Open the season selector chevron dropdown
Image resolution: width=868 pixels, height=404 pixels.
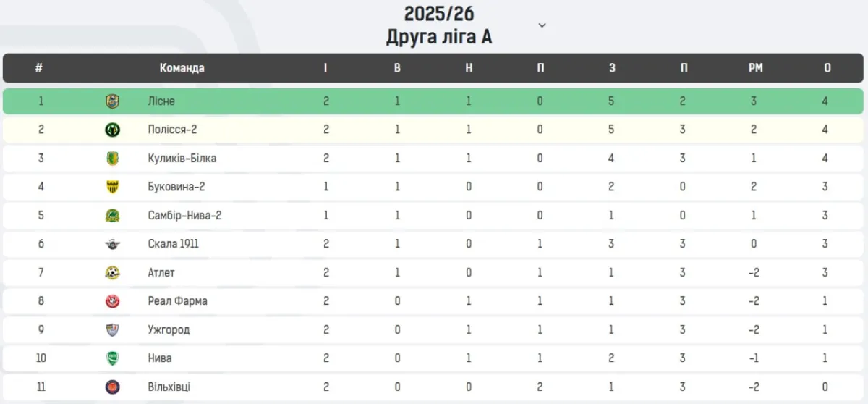click(x=542, y=25)
